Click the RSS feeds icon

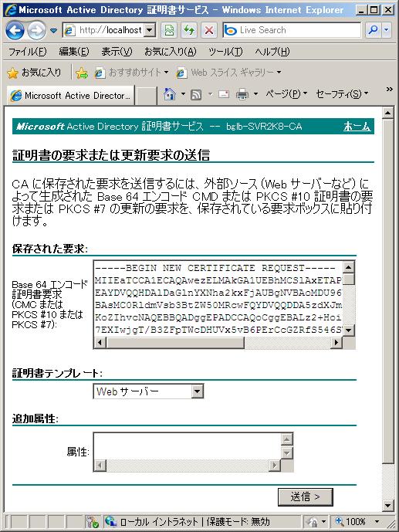pos(196,94)
